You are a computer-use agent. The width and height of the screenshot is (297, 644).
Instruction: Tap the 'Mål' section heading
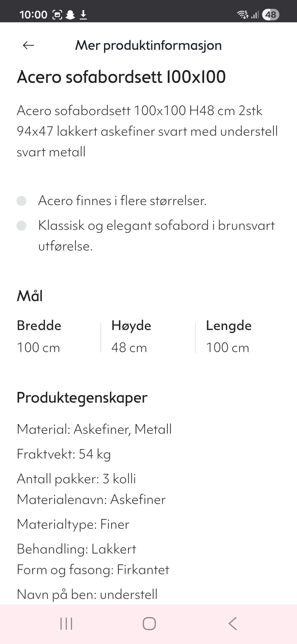(x=30, y=296)
